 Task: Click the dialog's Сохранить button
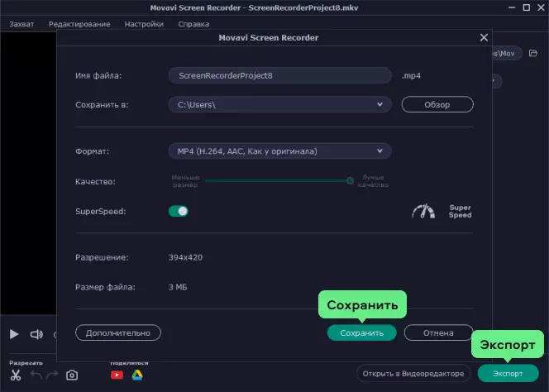click(361, 332)
